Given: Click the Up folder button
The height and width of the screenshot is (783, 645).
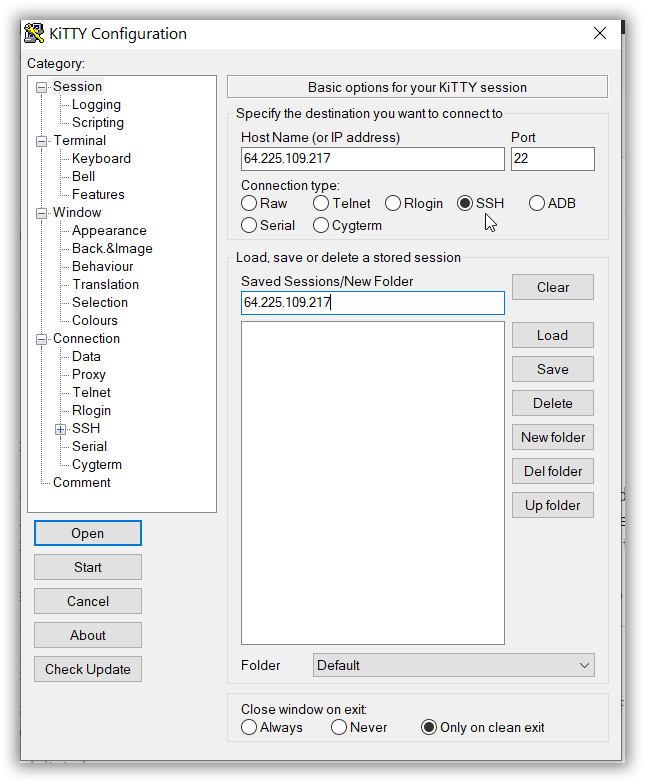Looking at the screenshot, I should coord(553,505).
